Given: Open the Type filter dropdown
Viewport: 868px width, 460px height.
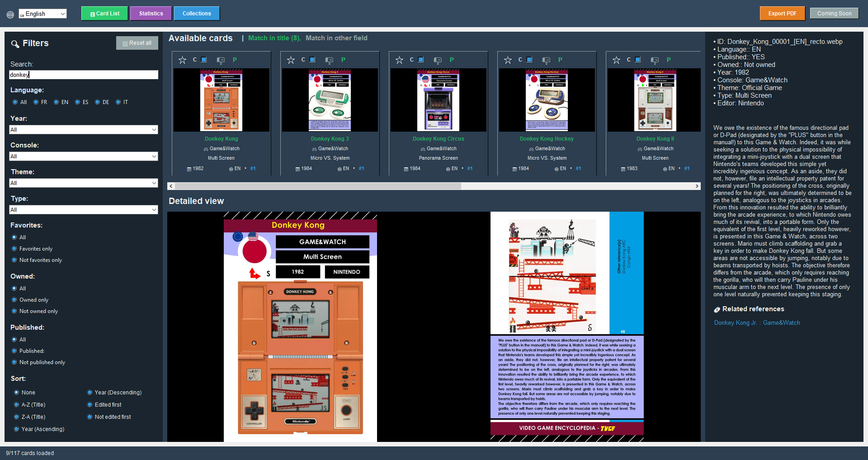Looking at the screenshot, I should pyautogui.click(x=84, y=210).
